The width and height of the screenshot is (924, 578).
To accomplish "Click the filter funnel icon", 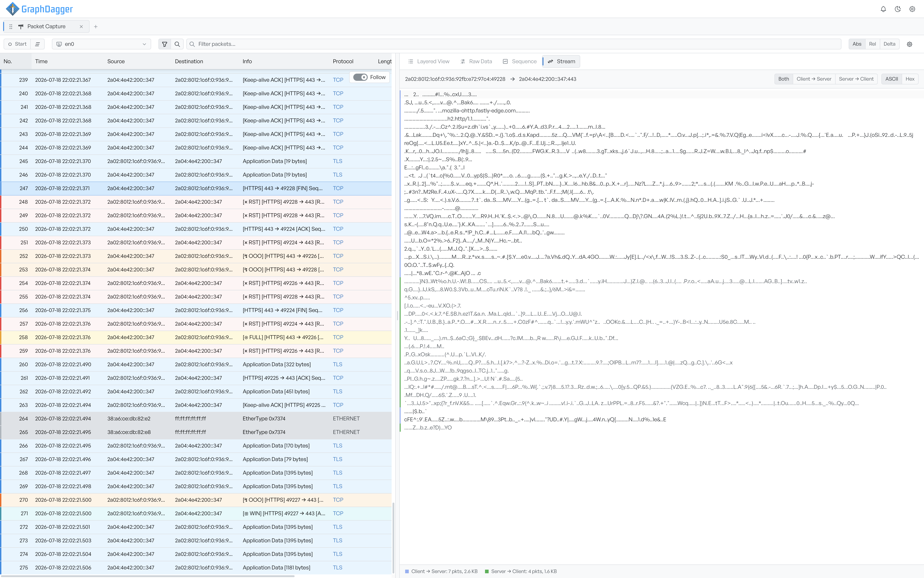I will point(164,44).
